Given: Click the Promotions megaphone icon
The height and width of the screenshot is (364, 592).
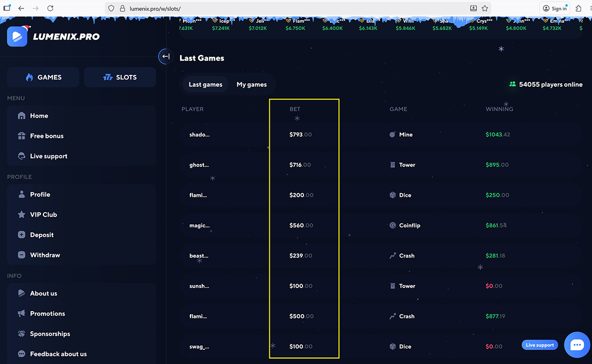Looking at the screenshot, I should coord(21,314).
